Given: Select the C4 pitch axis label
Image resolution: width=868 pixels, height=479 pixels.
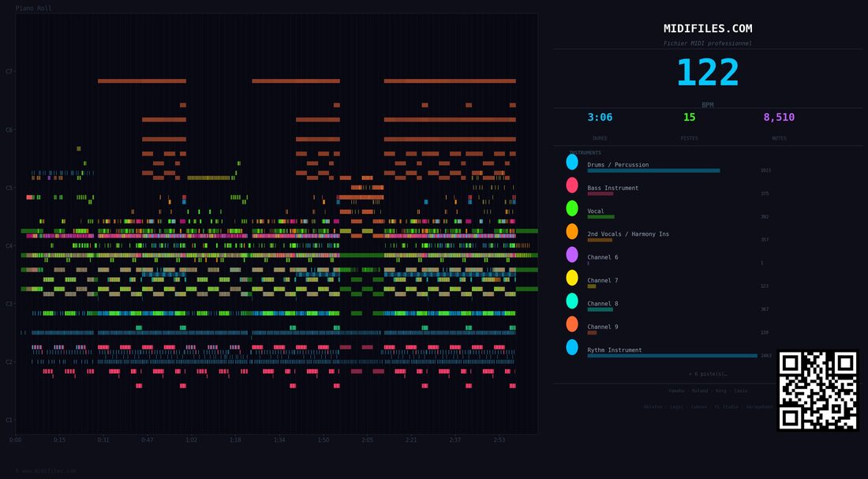Looking at the screenshot, I should pyautogui.click(x=9, y=245).
